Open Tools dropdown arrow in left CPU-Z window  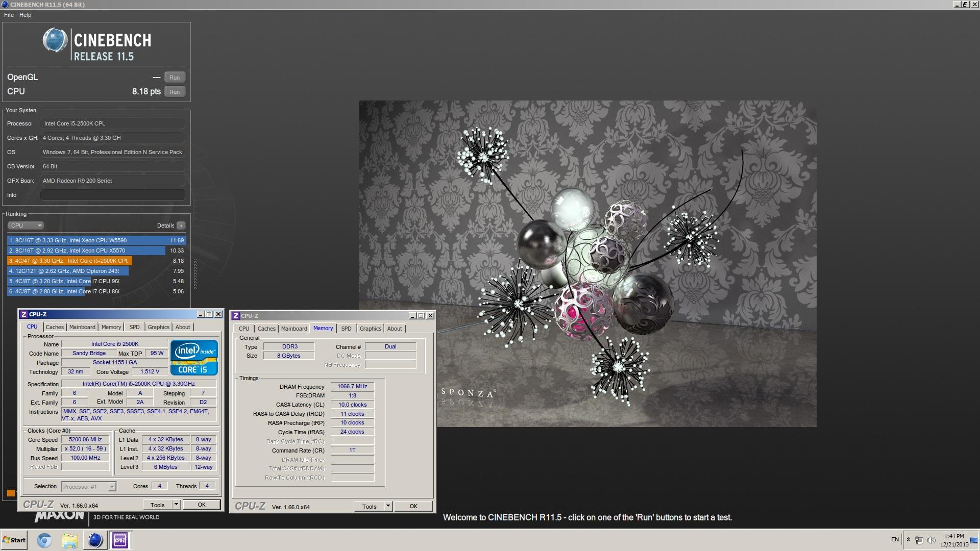coord(176,505)
